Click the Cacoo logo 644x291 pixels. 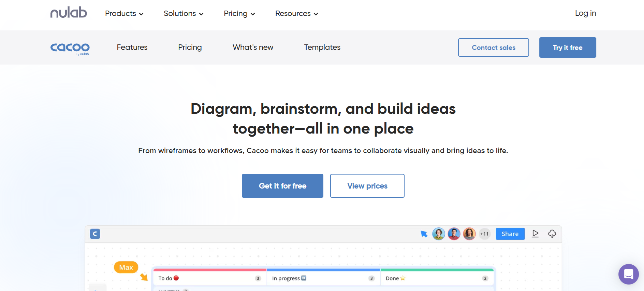(x=70, y=48)
